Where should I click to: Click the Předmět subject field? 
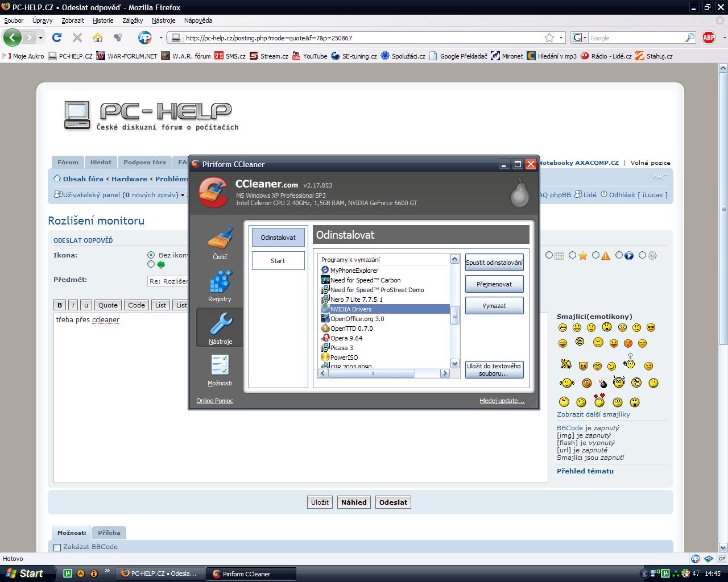168,281
